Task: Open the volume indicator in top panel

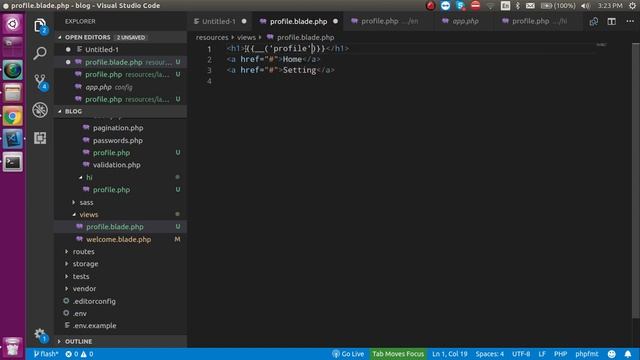Action: tap(585, 6)
